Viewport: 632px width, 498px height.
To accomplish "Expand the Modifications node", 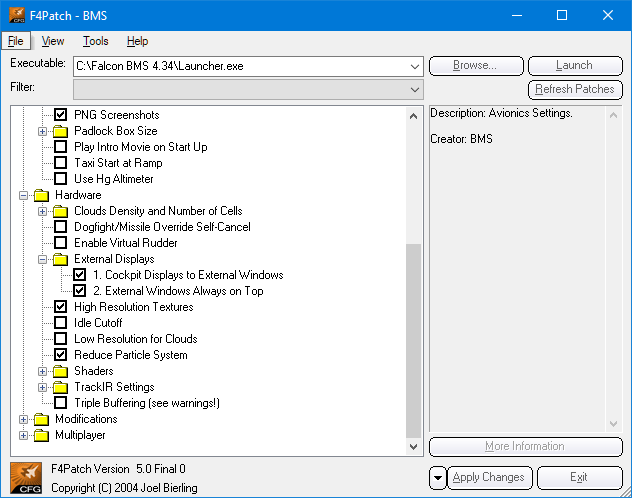I will tap(23, 419).
